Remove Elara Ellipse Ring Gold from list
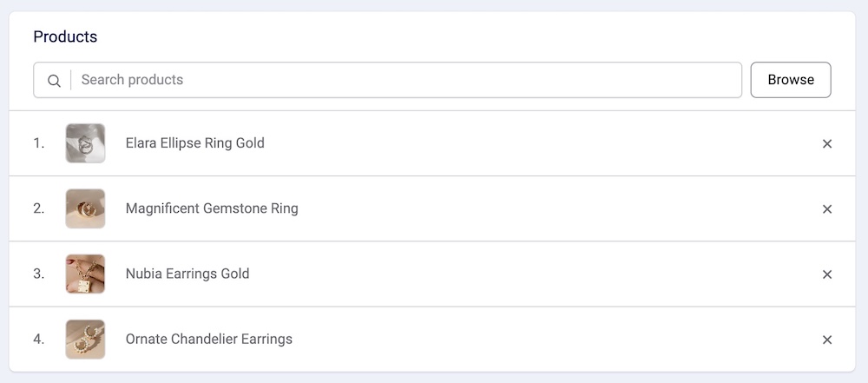Image resolution: width=868 pixels, height=383 pixels. click(x=827, y=144)
